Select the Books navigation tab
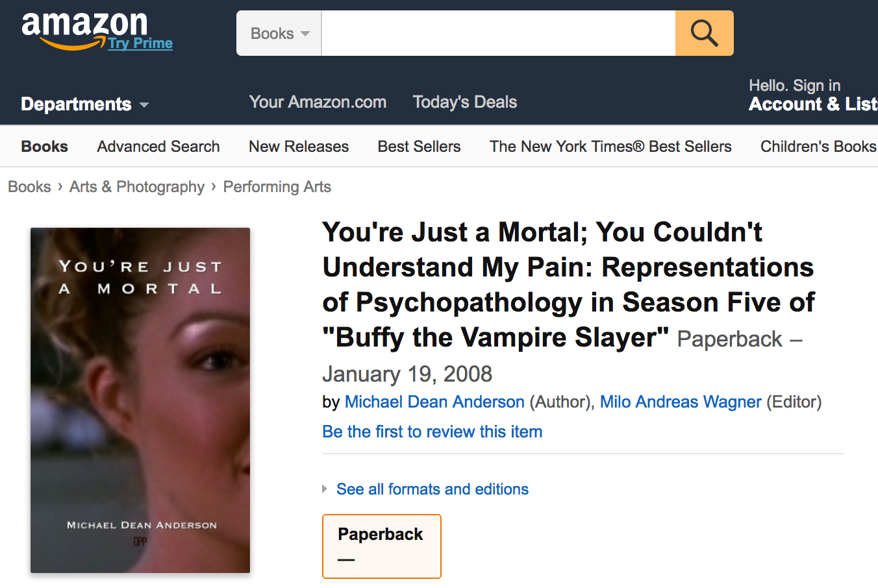 pos(44,147)
